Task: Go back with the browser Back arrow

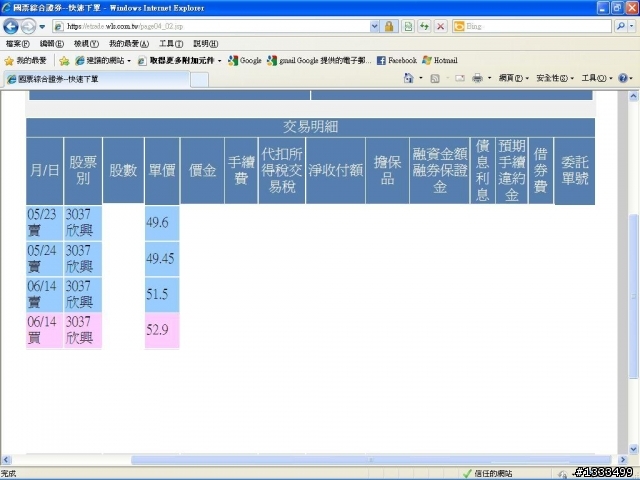Action: 11,27
